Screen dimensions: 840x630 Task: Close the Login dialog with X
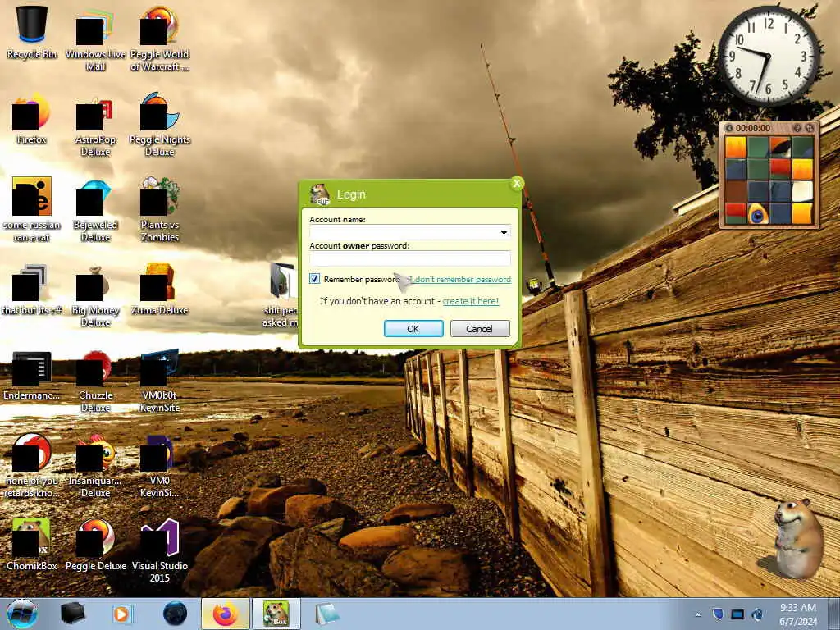click(517, 184)
